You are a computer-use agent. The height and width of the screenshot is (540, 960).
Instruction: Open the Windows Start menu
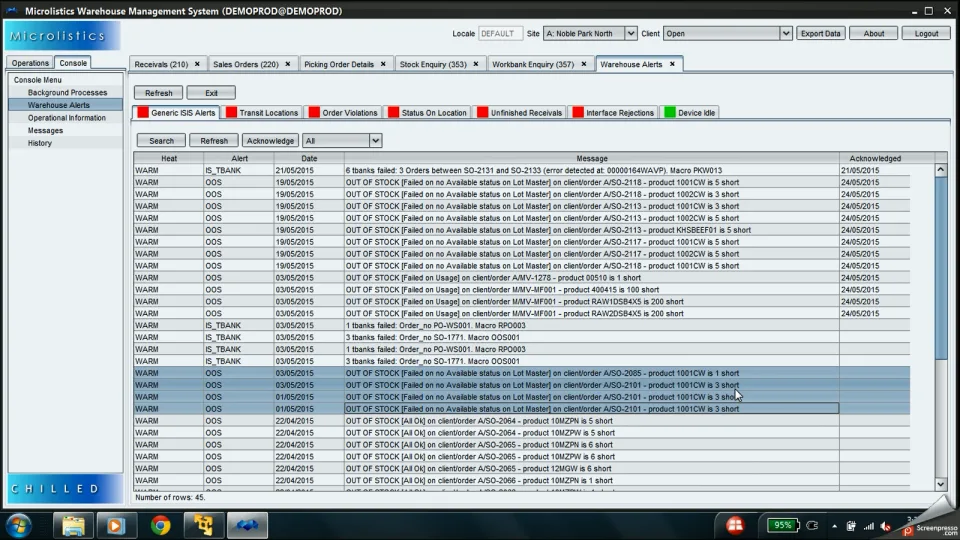click(19, 525)
